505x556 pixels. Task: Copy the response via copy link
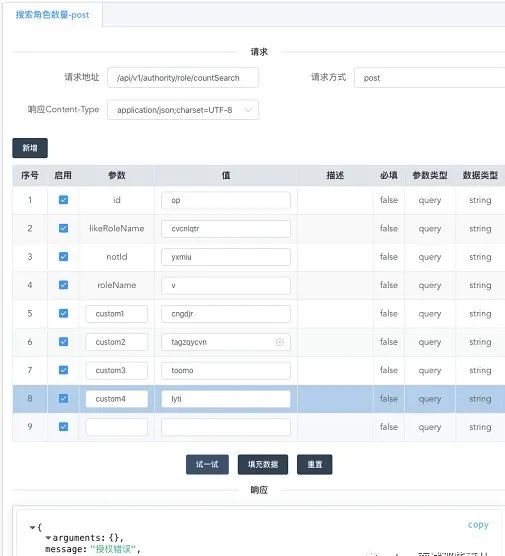pos(478,525)
